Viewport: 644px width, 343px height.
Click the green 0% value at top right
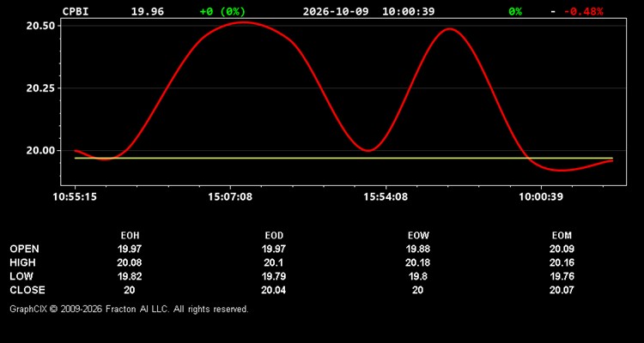point(515,11)
